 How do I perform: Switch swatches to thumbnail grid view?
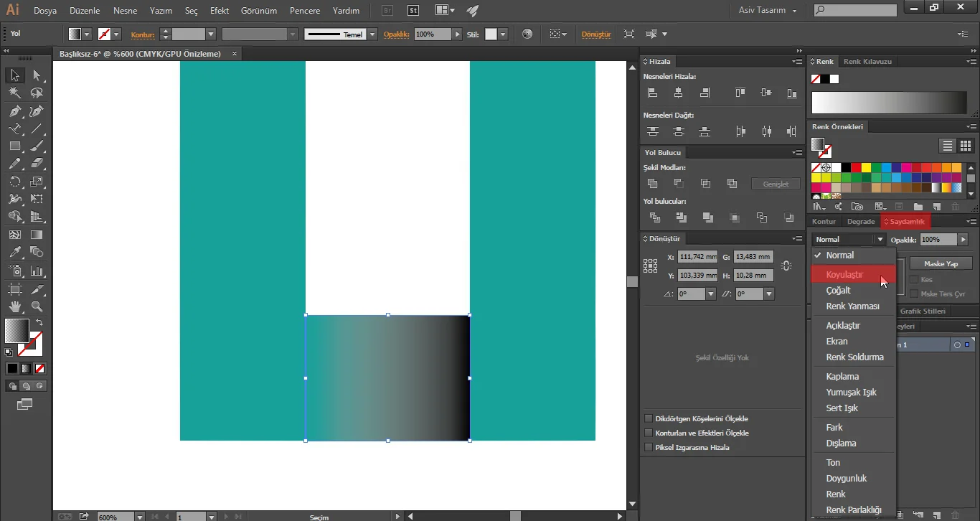click(x=966, y=146)
